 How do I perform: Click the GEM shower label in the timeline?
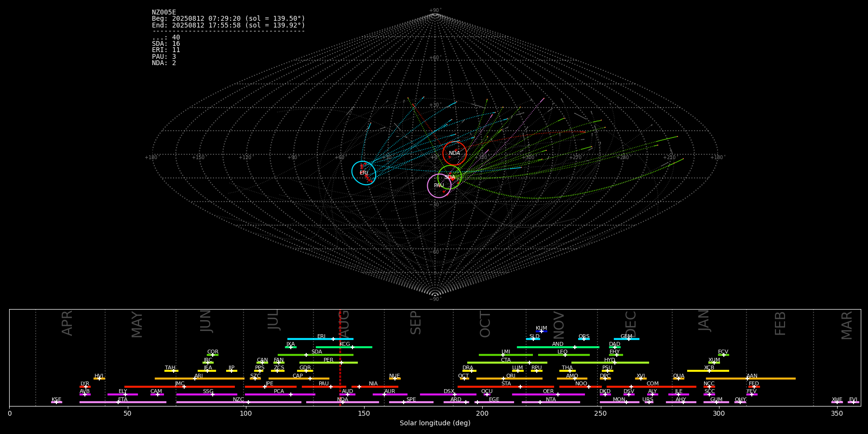click(x=626, y=337)
